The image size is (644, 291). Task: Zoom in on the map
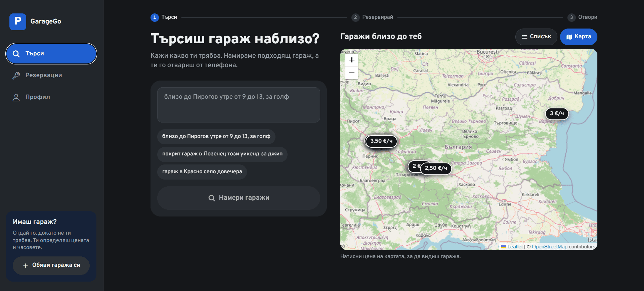[x=352, y=60]
